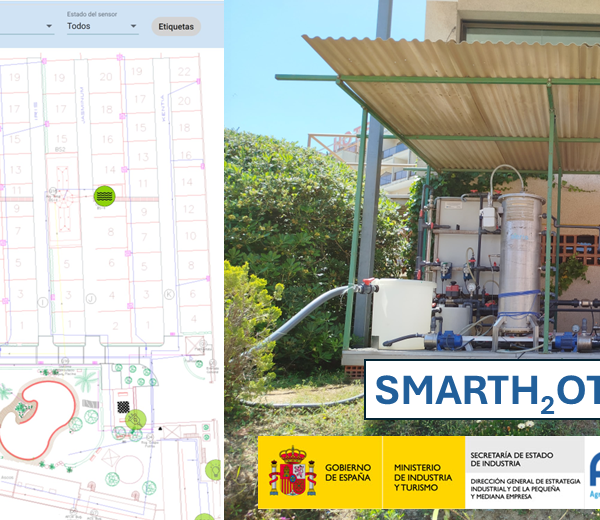Click the 'Ministerio de Industria y Turismo' text
600x520 pixels.
tap(423, 477)
